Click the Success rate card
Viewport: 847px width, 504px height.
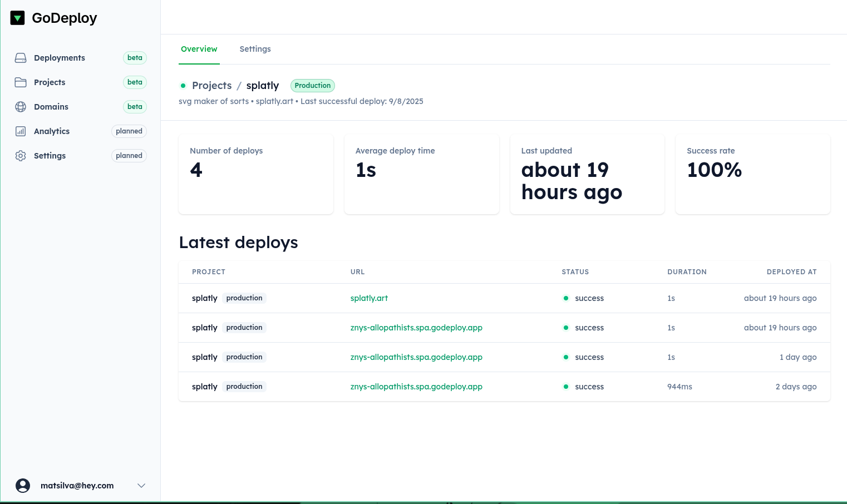click(x=752, y=174)
